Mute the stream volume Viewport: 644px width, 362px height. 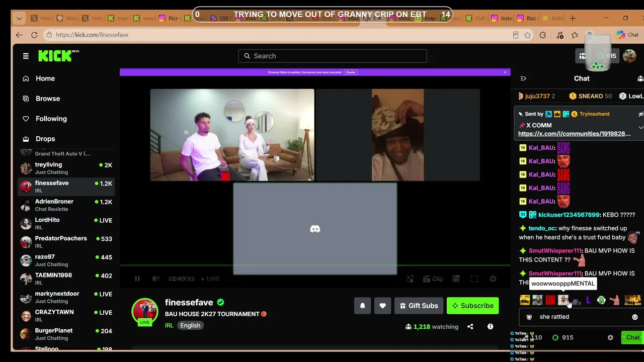[156, 279]
